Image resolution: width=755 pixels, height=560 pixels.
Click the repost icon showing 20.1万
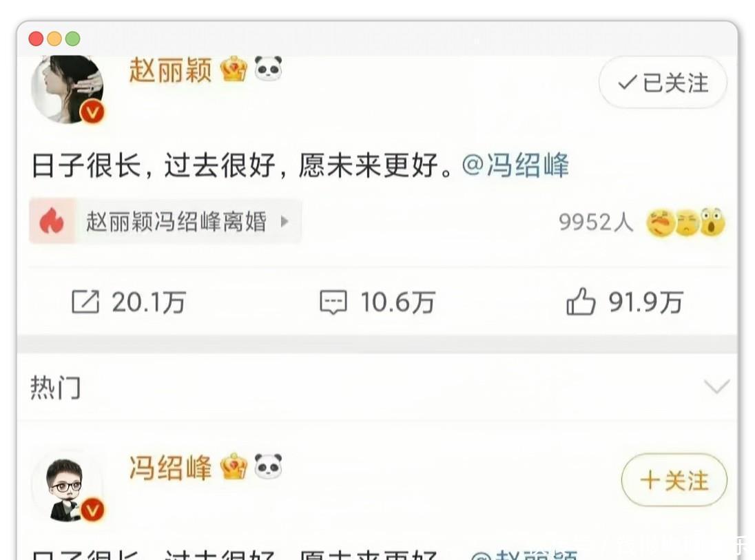[x=85, y=302]
